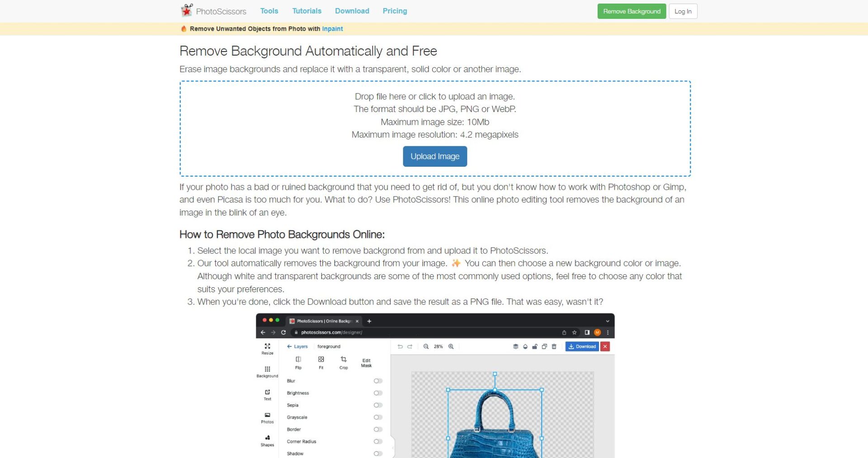This screenshot has height=458, width=868.
Task: Open the Tools menu
Action: 269,11
